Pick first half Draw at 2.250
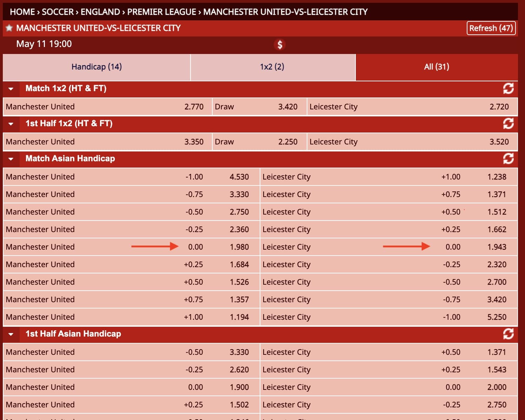The width and height of the screenshot is (525, 420). [259, 142]
